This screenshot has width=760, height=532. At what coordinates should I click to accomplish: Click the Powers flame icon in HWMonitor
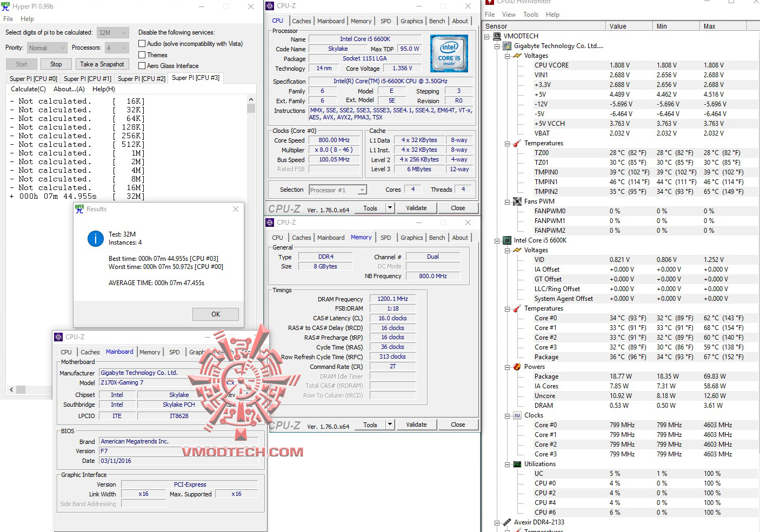tap(517, 367)
